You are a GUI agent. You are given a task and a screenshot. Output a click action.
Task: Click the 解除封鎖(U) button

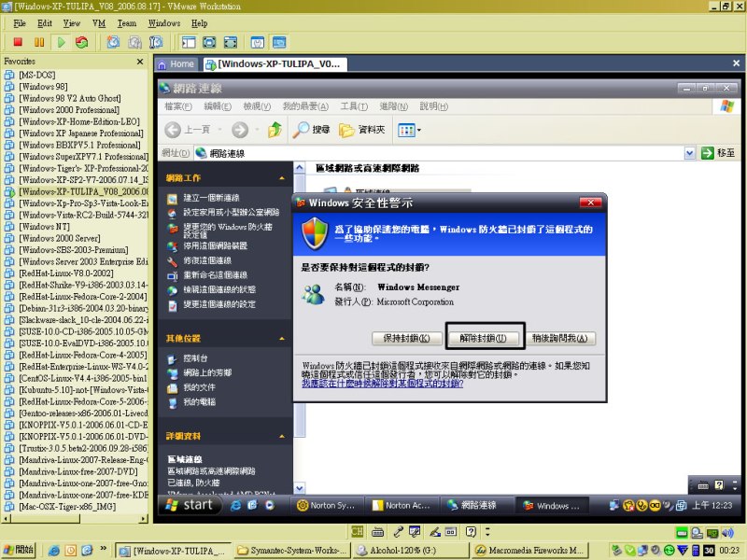483,338
